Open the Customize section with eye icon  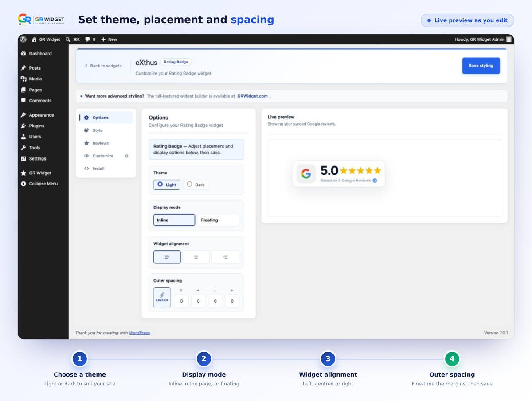point(106,156)
